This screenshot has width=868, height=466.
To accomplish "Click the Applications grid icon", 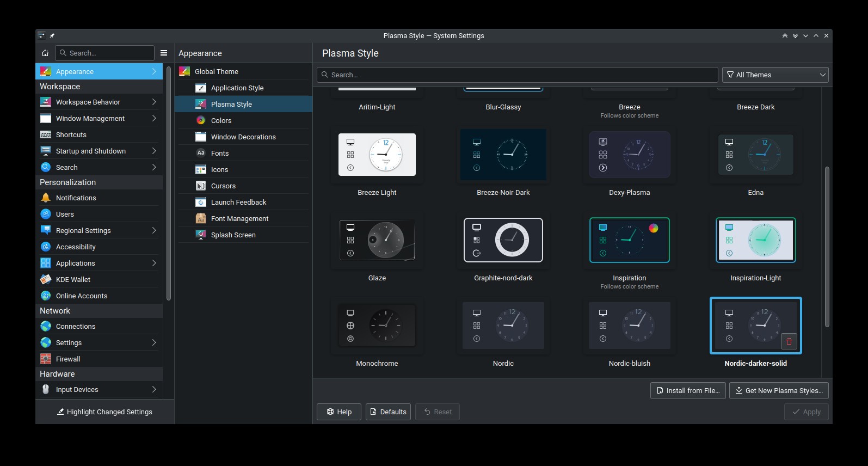I will coord(46,263).
